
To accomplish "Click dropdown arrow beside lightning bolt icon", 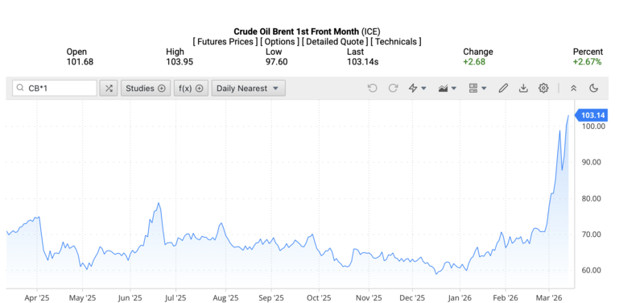I will coord(424,89).
